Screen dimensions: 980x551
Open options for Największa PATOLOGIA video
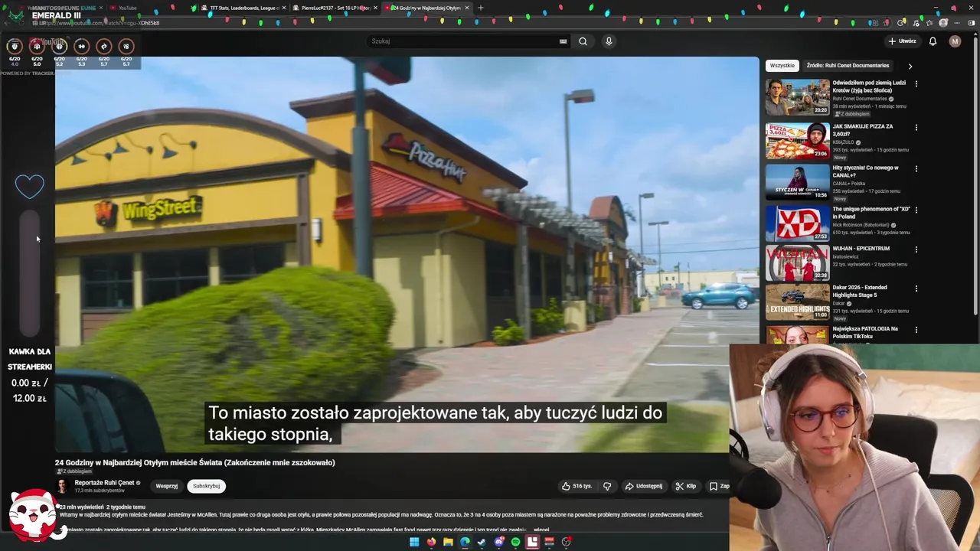point(916,330)
